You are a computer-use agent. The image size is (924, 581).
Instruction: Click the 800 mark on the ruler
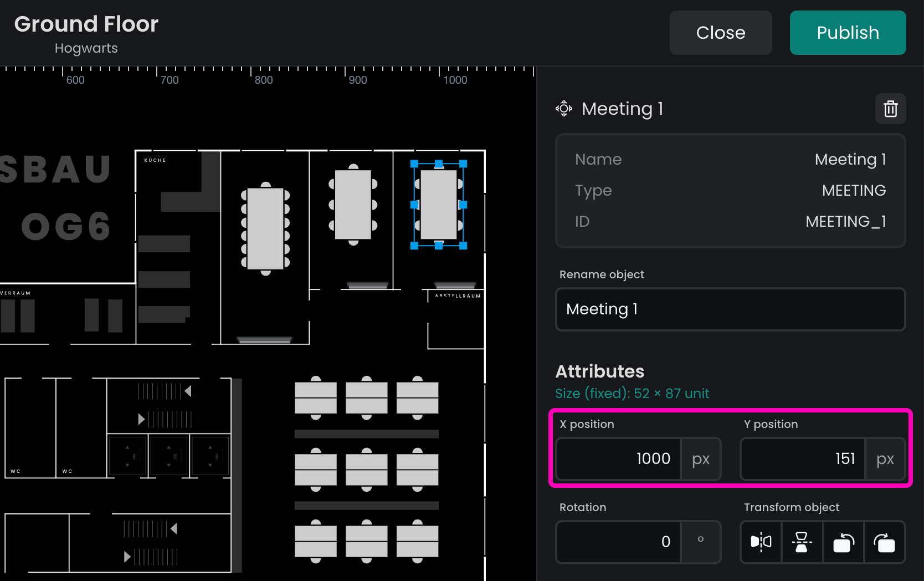pos(264,80)
